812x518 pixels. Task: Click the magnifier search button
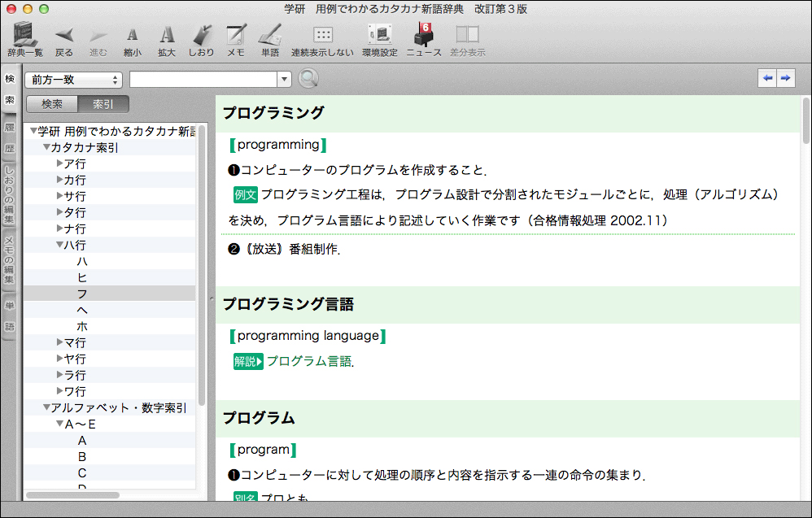(308, 79)
